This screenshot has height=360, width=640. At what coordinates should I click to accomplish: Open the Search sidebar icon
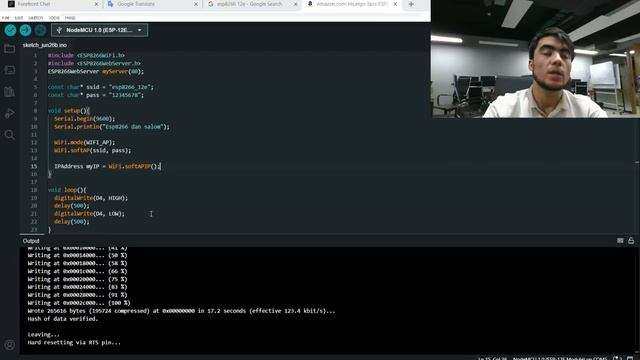pyautogui.click(x=9, y=135)
